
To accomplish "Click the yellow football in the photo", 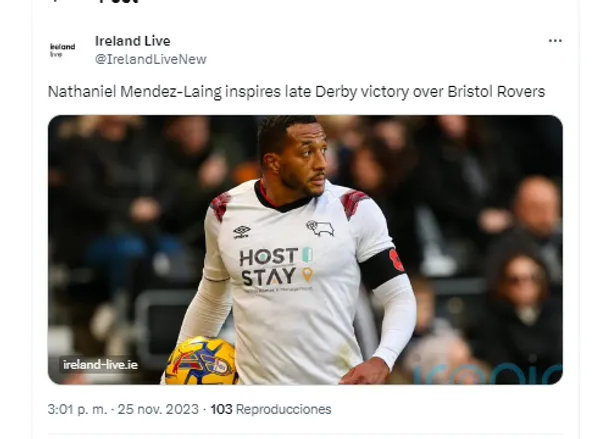I will [x=202, y=361].
